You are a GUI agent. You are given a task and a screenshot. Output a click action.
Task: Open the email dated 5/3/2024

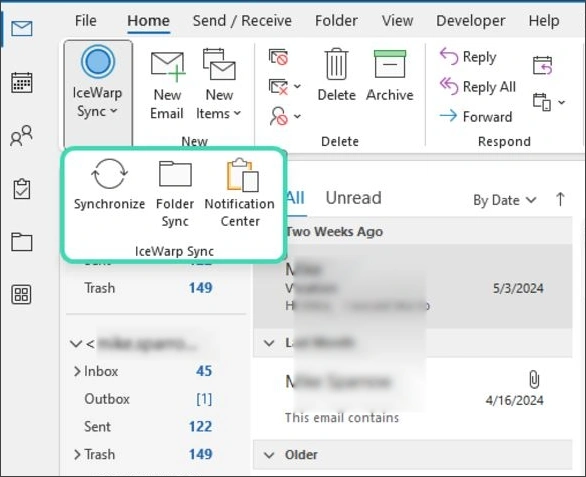coord(413,287)
